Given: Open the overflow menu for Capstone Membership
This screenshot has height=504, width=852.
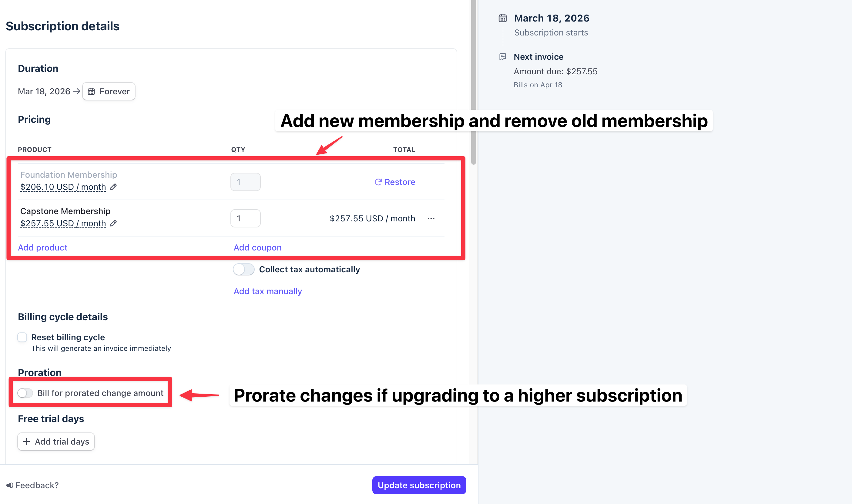Looking at the screenshot, I should [x=431, y=218].
